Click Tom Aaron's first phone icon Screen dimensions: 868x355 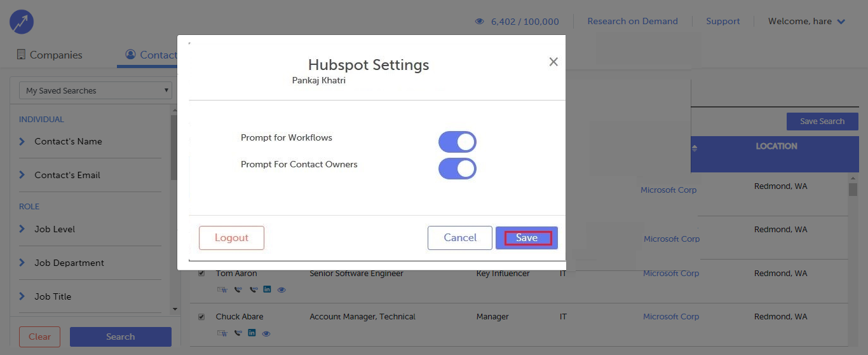coord(238,289)
